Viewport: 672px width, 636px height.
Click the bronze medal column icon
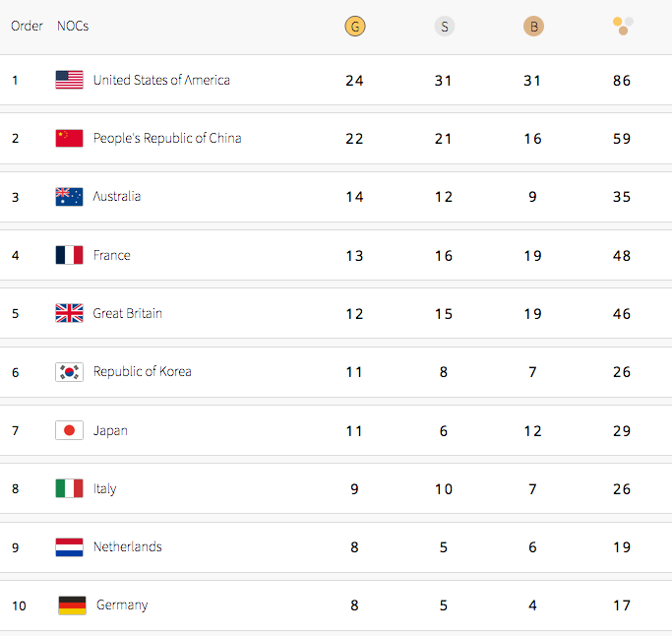[533, 27]
